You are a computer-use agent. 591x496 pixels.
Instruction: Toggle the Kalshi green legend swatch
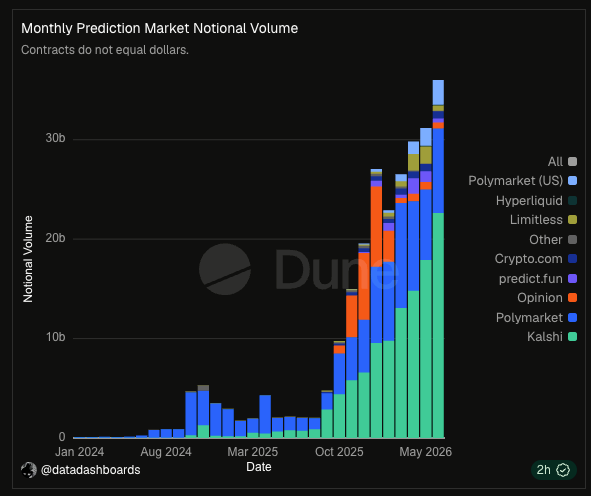click(572, 337)
